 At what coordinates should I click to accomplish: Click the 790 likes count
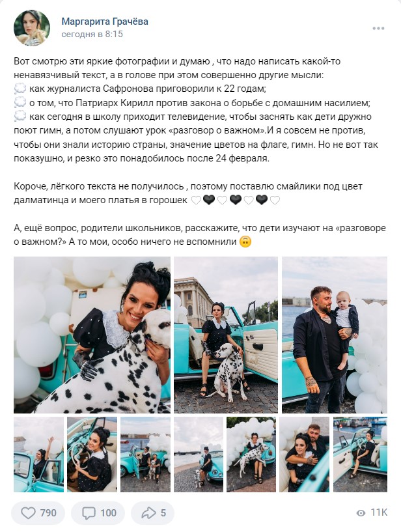point(48,513)
